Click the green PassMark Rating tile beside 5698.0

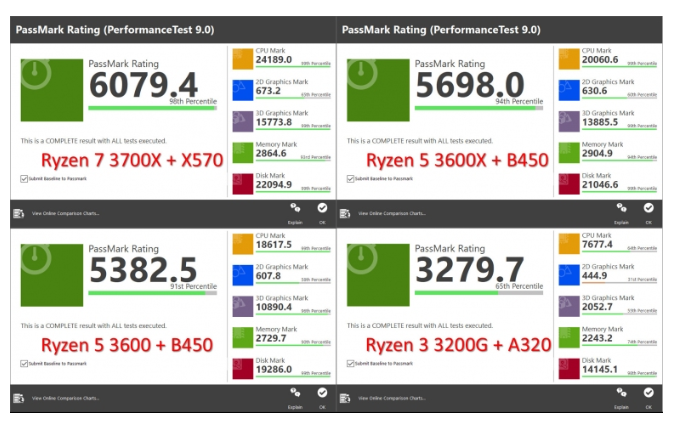[x=378, y=90]
